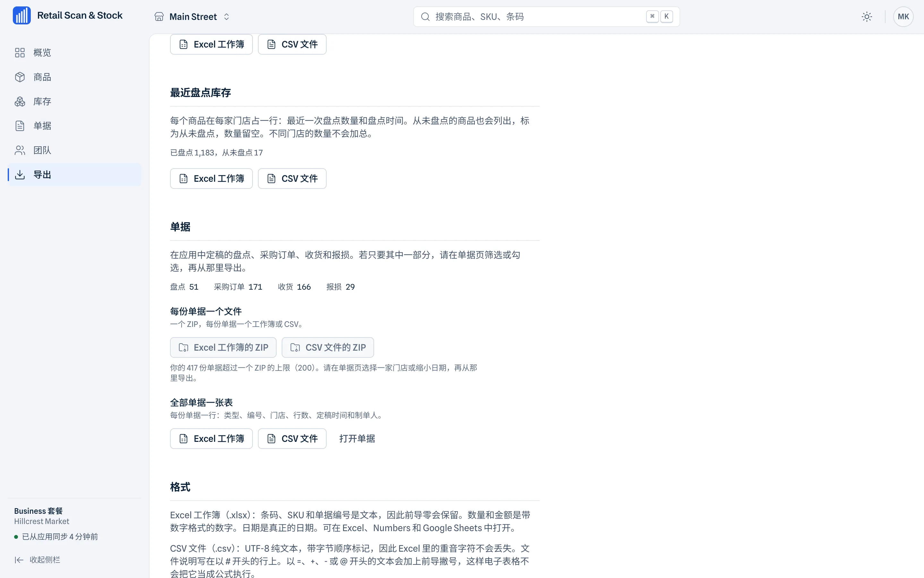Screen dimensions: 924x578
Task: Click the CSV 文件 button at page top
Action: pyautogui.click(x=292, y=44)
